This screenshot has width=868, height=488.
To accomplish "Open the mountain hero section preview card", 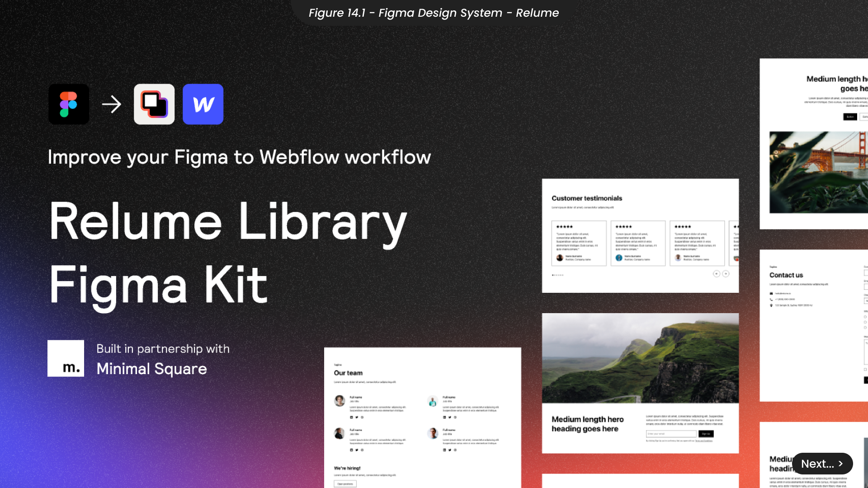I will [641, 383].
